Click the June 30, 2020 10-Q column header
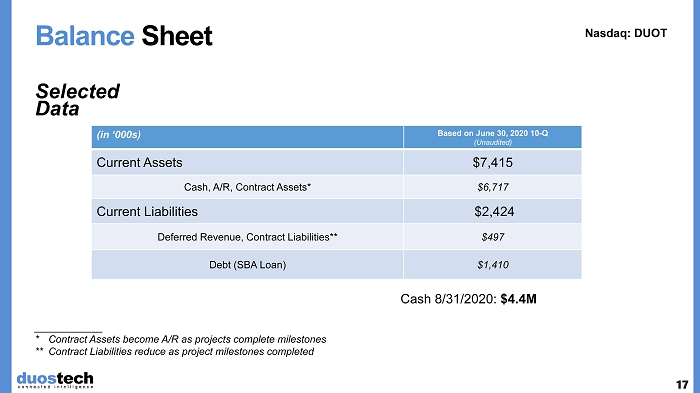 pos(492,137)
